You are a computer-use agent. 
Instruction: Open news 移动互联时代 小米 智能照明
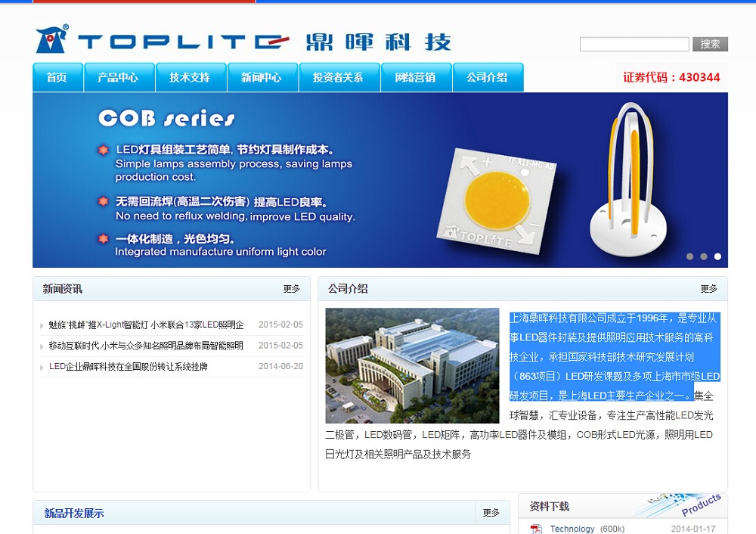[146, 346]
